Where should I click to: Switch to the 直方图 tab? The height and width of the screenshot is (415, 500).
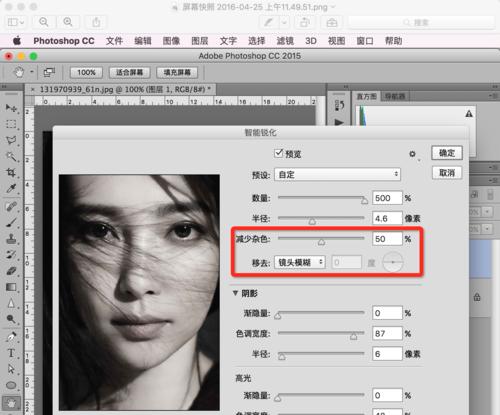[x=367, y=97]
